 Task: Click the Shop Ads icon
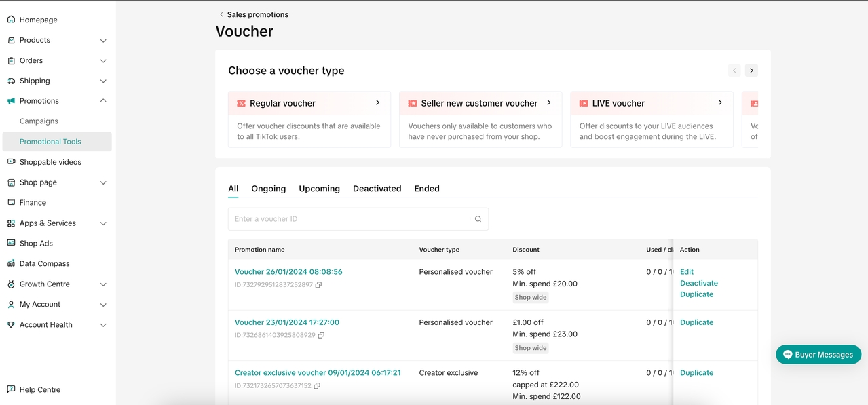[11, 243]
